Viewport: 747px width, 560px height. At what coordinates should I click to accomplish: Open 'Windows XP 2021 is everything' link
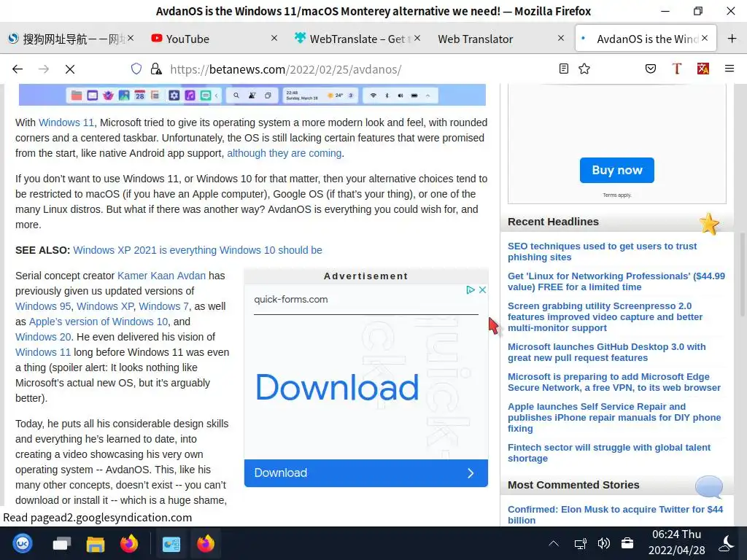click(197, 250)
